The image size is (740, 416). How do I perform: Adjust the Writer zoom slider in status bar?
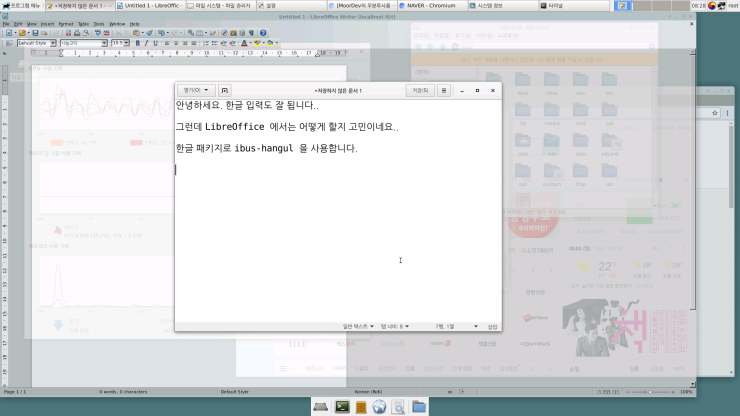650,392
